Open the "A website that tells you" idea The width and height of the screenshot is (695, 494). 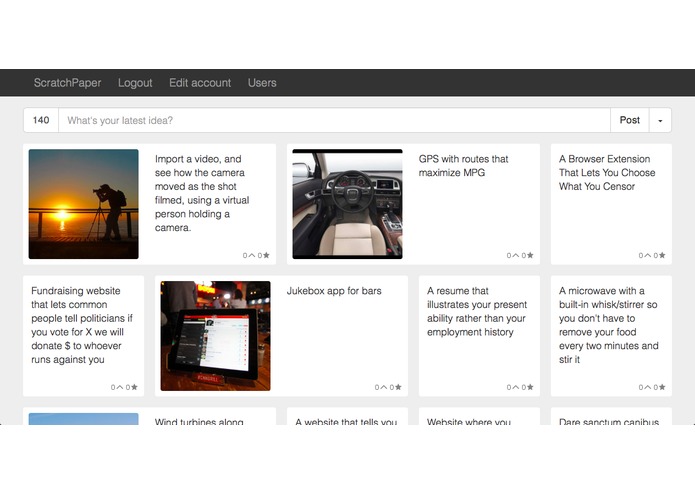point(346,421)
